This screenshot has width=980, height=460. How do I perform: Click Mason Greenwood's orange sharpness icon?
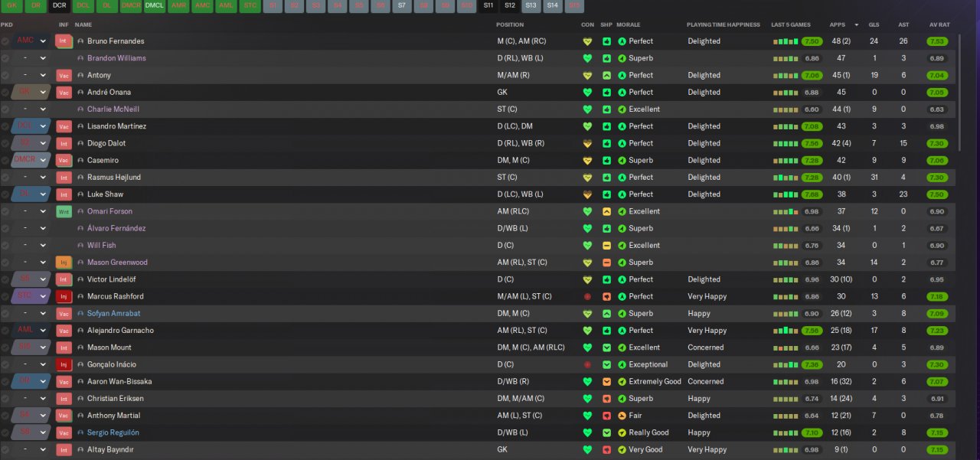[x=606, y=263]
